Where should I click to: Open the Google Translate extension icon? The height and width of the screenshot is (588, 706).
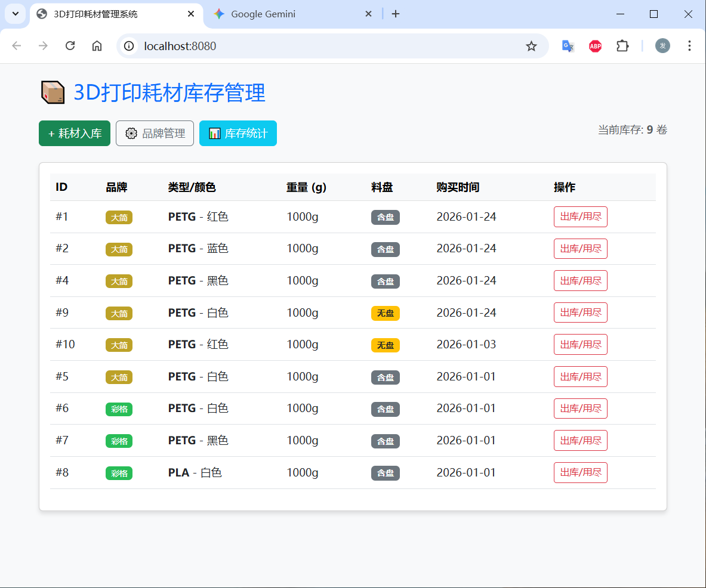click(x=568, y=46)
